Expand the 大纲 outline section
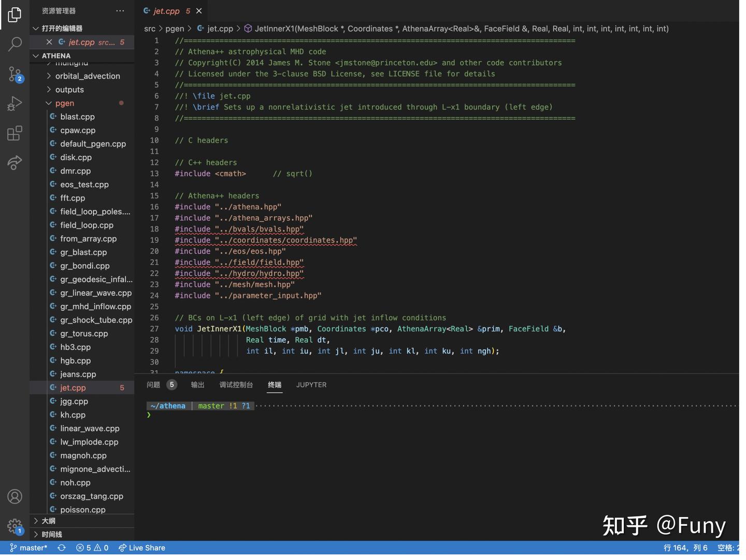Screen dimensions: 746x560 pos(48,521)
